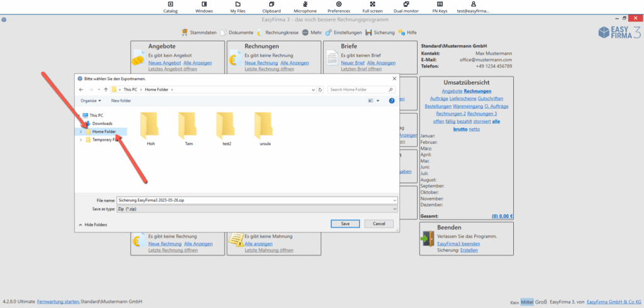Set font size to Klein

click(514, 302)
